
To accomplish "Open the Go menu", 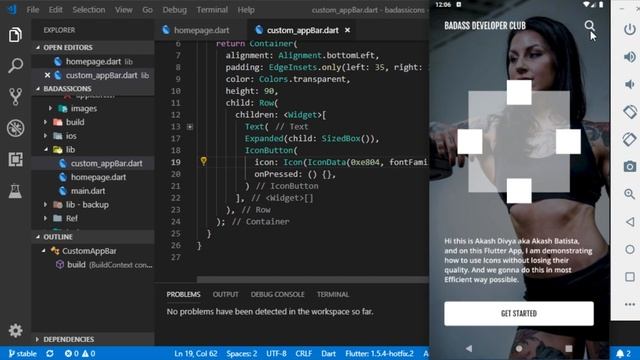I will (x=147, y=10).
